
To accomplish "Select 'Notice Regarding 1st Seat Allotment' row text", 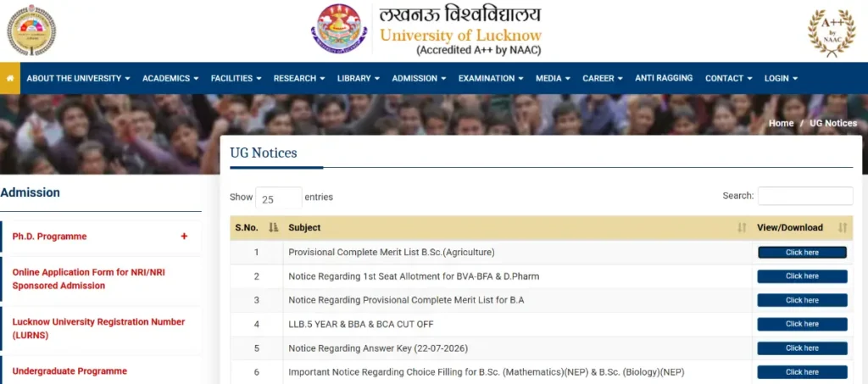I will tap(414, 276).
